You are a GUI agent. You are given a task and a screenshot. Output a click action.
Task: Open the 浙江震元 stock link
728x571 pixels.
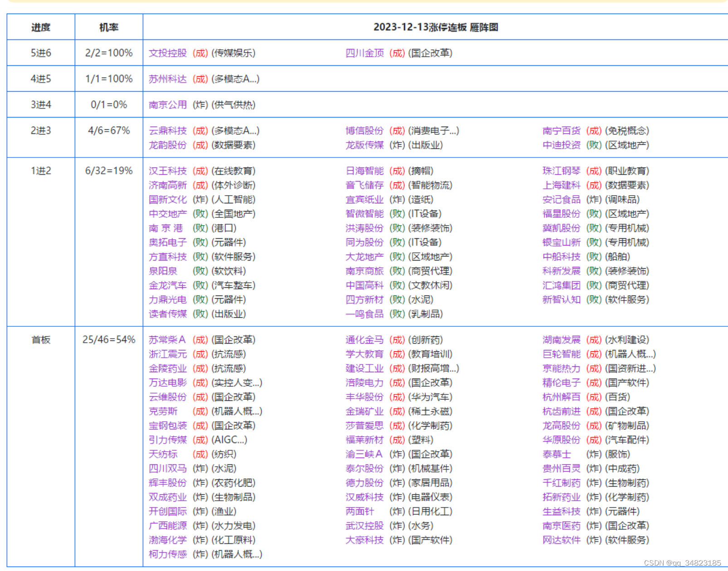click(x=168, y=354)
